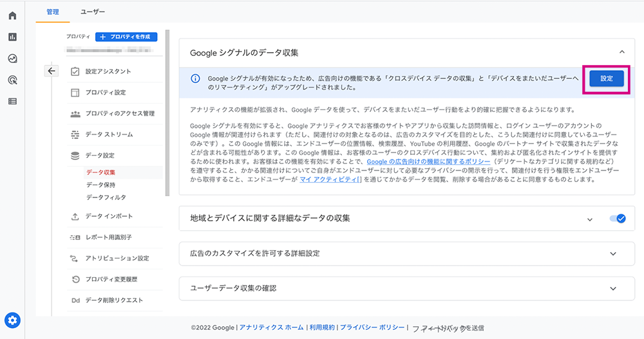The height and width of the screenshot is (339, 644).
Task: Click the back arrow collapse button
Action: [52, 71]
